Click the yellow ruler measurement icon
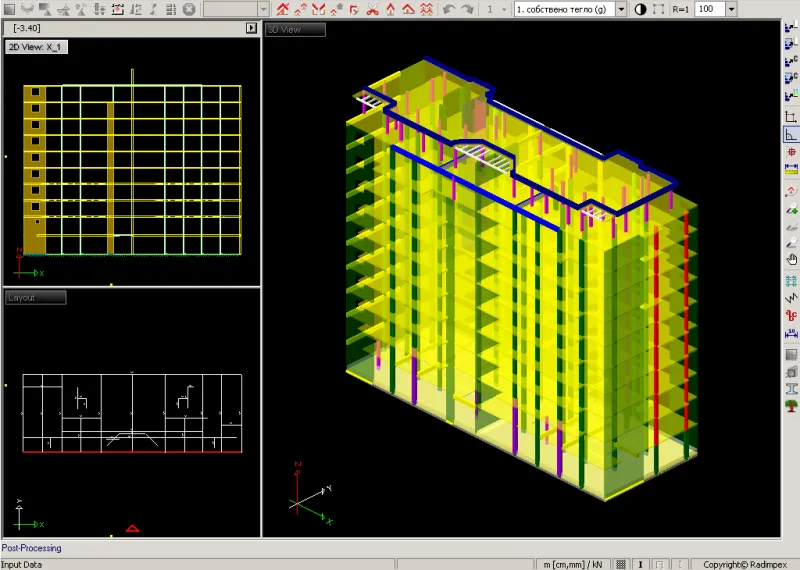The height and width of the screenshot is (570, 800). coord(791,168)
